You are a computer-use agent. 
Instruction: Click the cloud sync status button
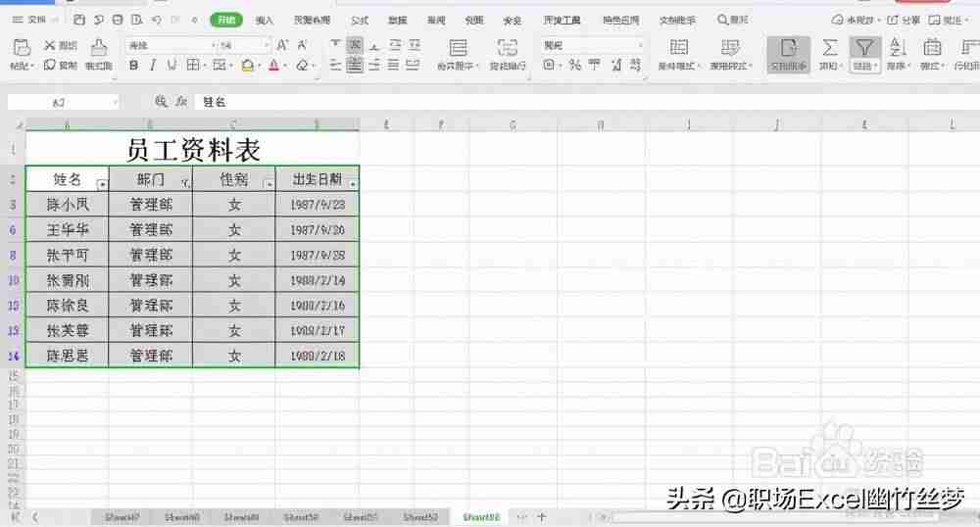(855, 20)
